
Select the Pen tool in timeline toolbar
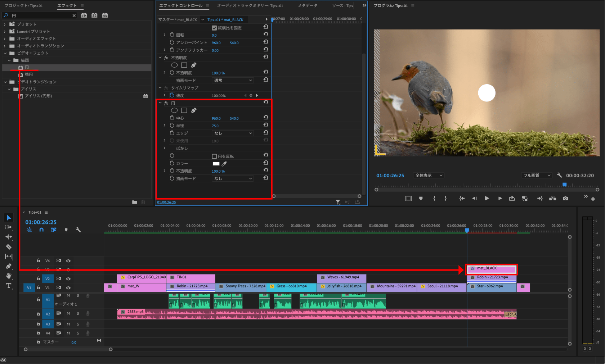(x=9, y=266)
